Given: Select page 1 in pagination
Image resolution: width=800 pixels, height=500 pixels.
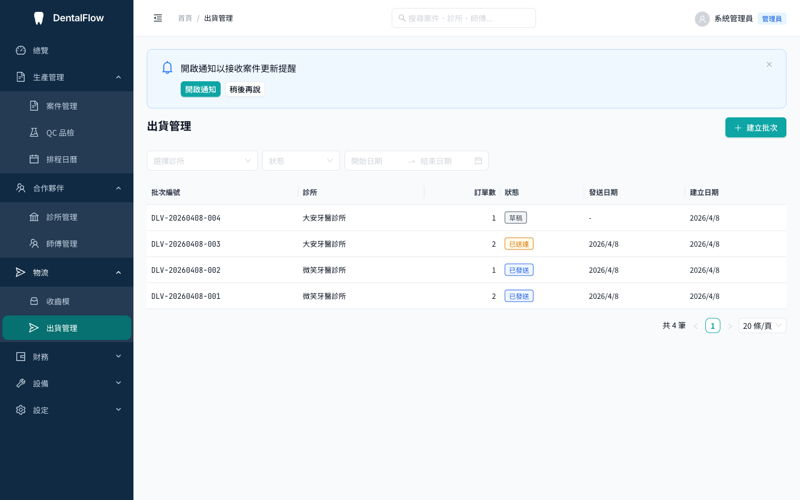Looking at the screenshot, I should [x=713, y=326].
